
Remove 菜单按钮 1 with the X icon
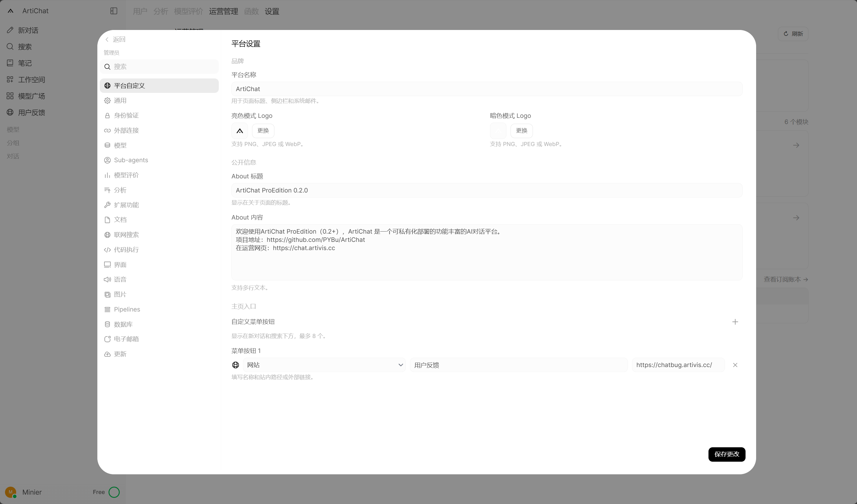(x=735, y=365)
